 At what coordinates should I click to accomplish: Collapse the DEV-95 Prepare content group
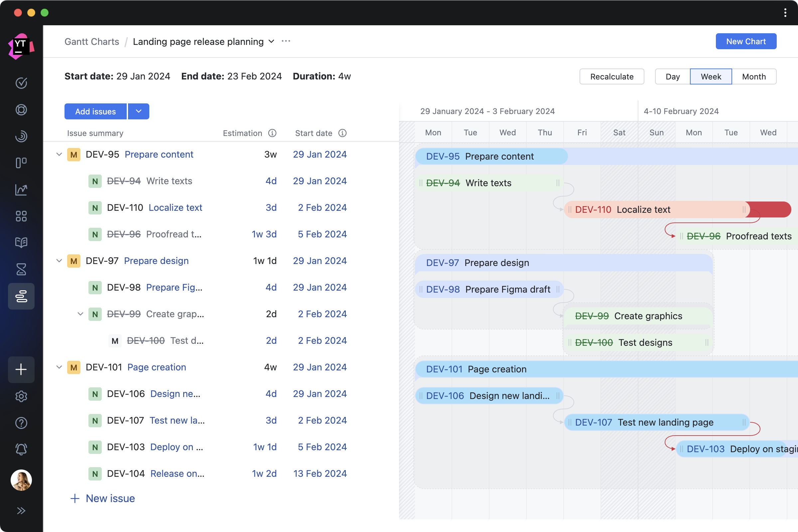[59, 154]
